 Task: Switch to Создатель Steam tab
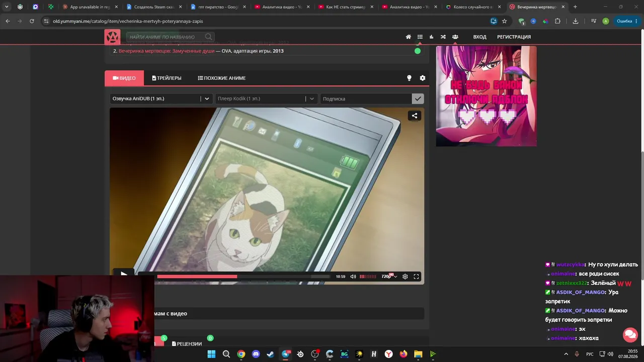[x=153, y=7]
